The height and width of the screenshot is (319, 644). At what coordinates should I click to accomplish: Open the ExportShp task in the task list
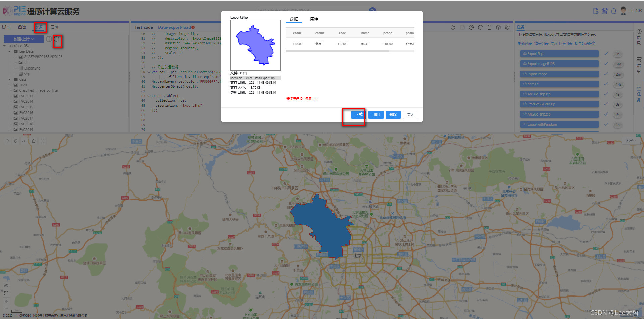(559, 54)
